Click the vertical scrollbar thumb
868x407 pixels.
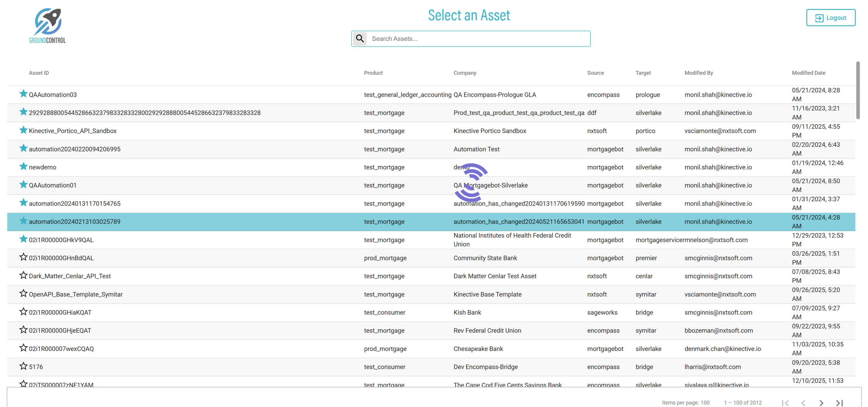(x=858, y=90)
